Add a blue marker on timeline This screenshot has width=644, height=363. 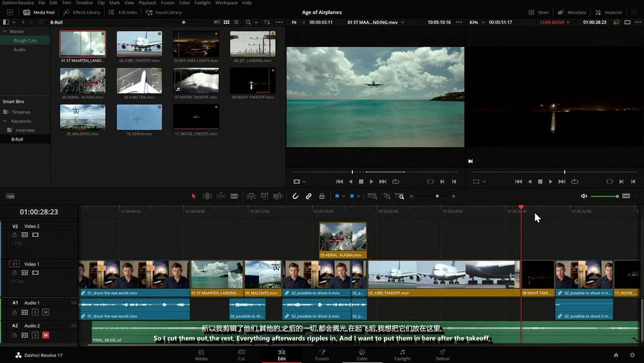pos(352,196)
